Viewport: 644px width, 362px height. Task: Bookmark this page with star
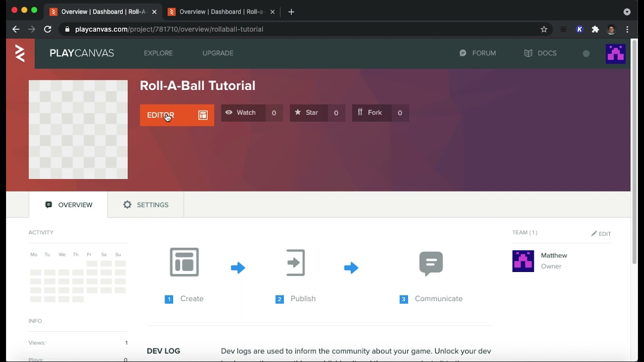pyautogui.click(x=544, y=29)
